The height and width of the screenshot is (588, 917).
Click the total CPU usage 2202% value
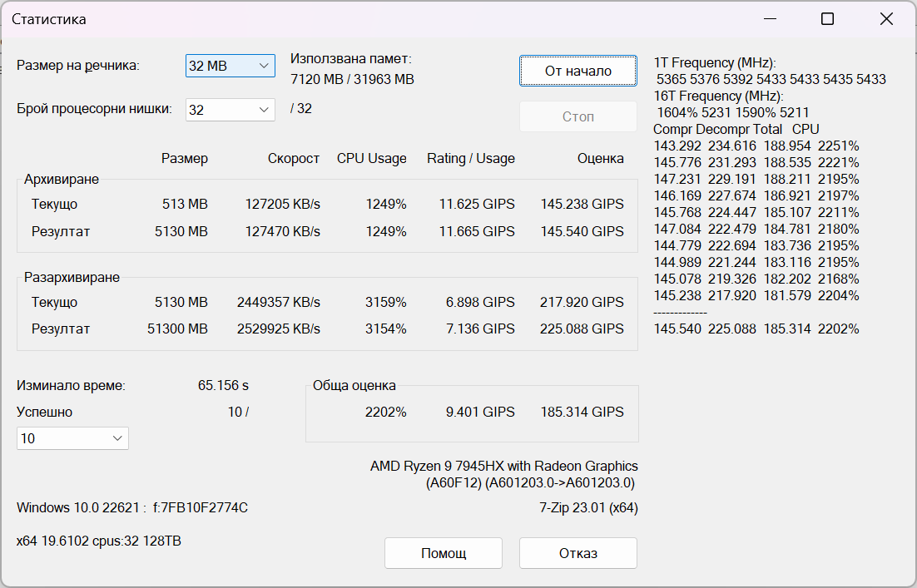(x=385, y=412)
